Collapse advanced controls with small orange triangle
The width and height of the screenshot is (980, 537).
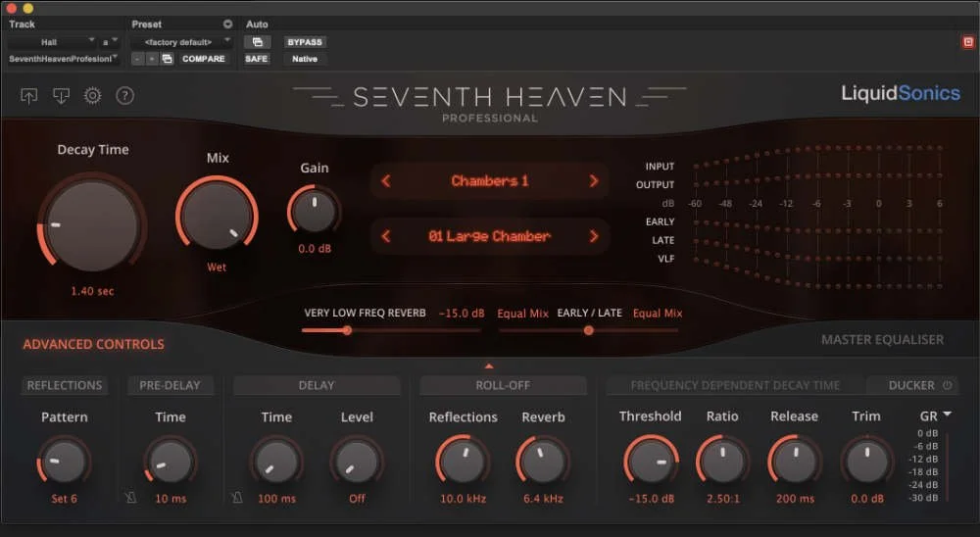coord(489,366)
